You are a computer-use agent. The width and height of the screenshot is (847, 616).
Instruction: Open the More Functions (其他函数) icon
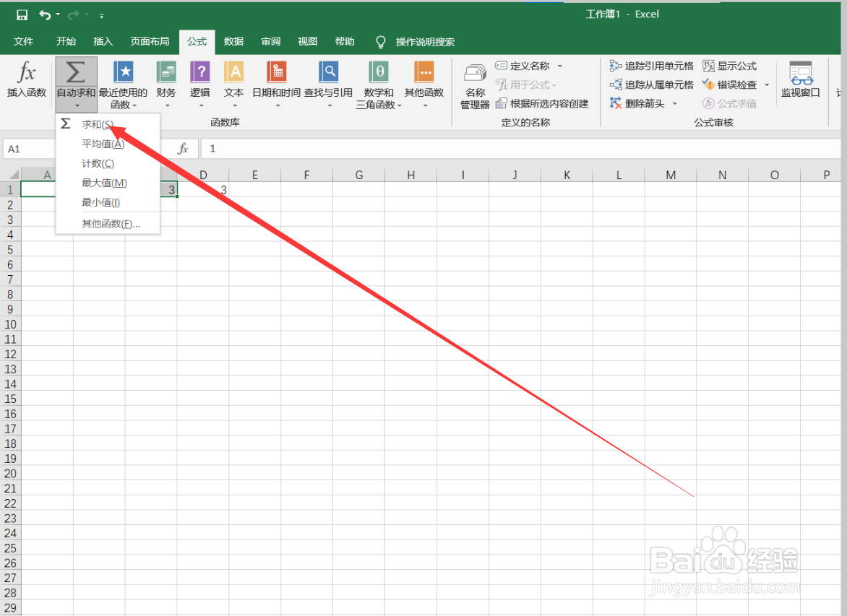click(x=424, y=71)
